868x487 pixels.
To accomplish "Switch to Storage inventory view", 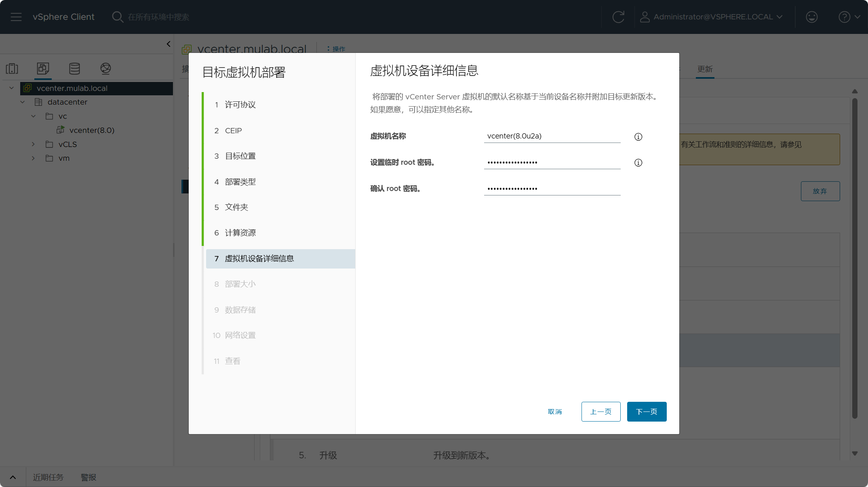I will click(x=74, y=69).
